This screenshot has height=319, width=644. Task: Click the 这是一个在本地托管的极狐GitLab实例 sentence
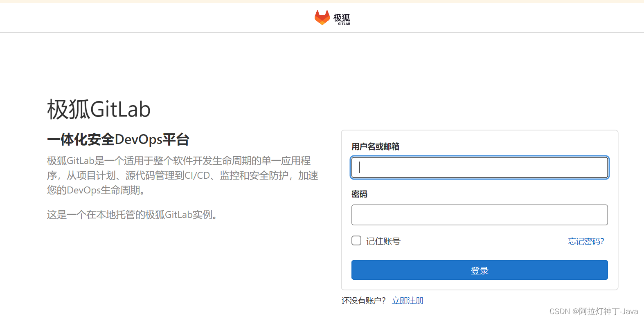pos(132,215)
